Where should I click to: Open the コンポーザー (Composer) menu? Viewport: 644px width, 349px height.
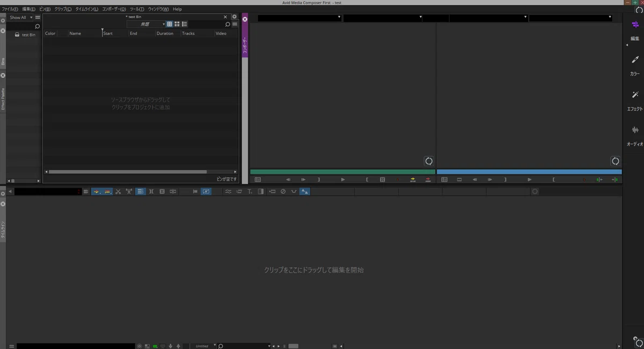[114, 9]
